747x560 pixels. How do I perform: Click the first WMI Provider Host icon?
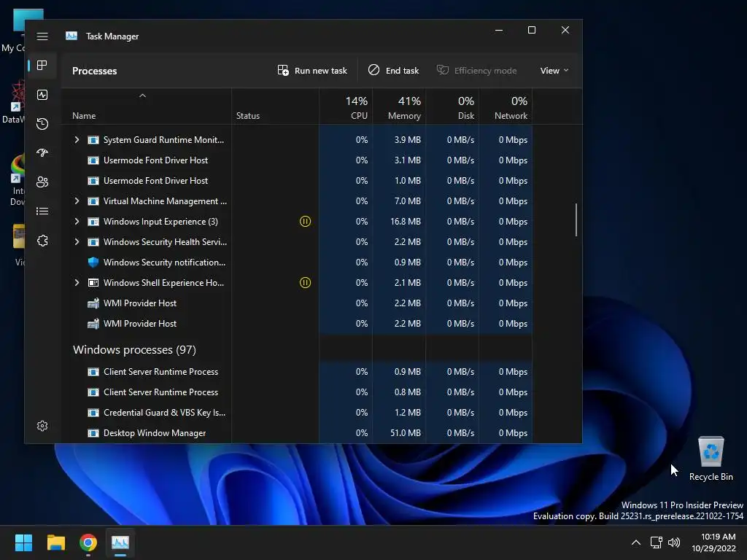click(x=93, y=303)
